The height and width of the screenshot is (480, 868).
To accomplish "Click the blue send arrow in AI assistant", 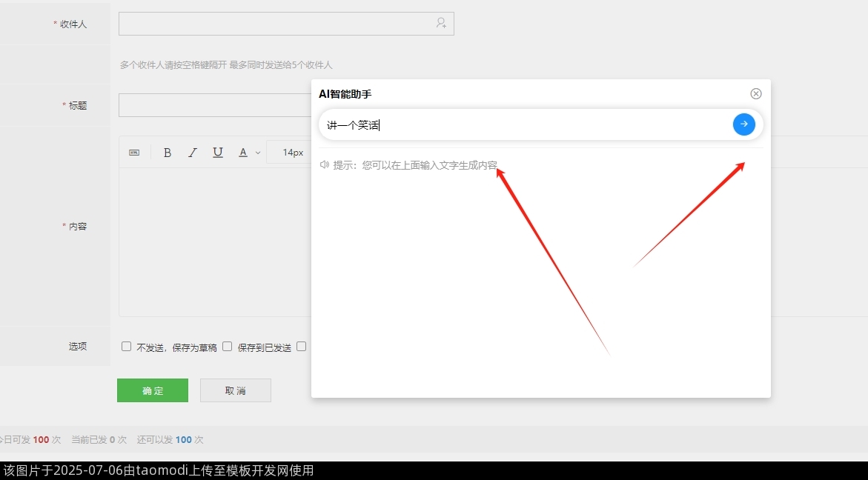I will pos(743,124).
